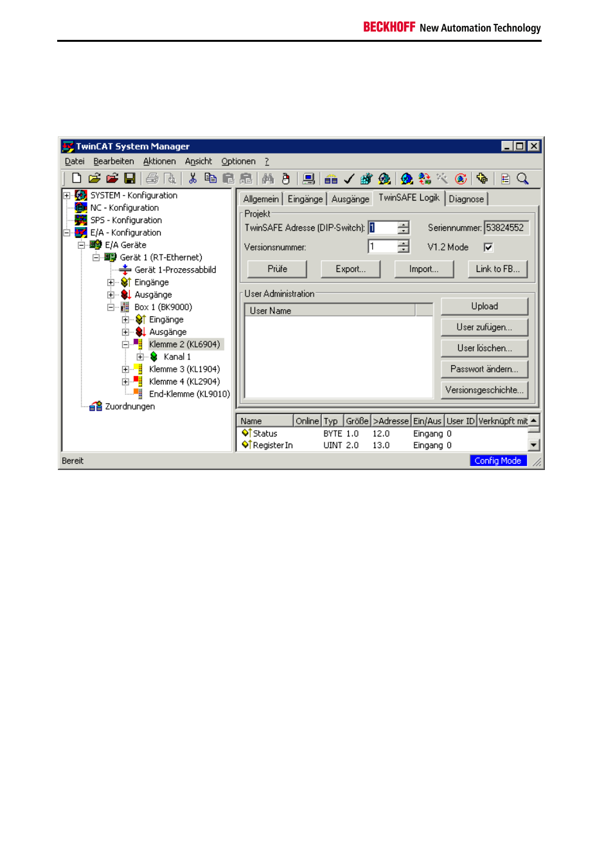
Task: Click the Check configuration checkmark icon
Action: pyautogui.click(x=349, y=179)
